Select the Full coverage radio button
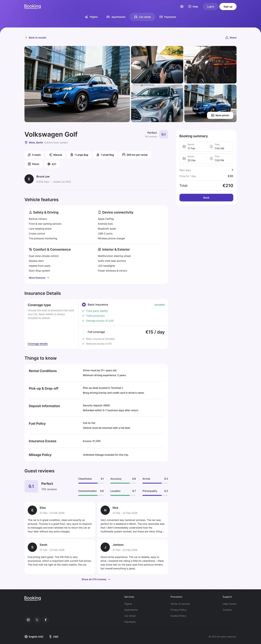This screenshot has width=261, height=644. point(84,332)
